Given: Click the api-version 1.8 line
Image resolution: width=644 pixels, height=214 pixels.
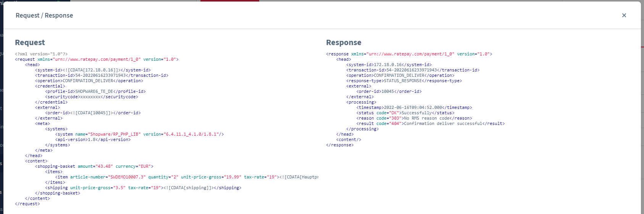Looking at the screenshot, I should [x=93, y=139].
